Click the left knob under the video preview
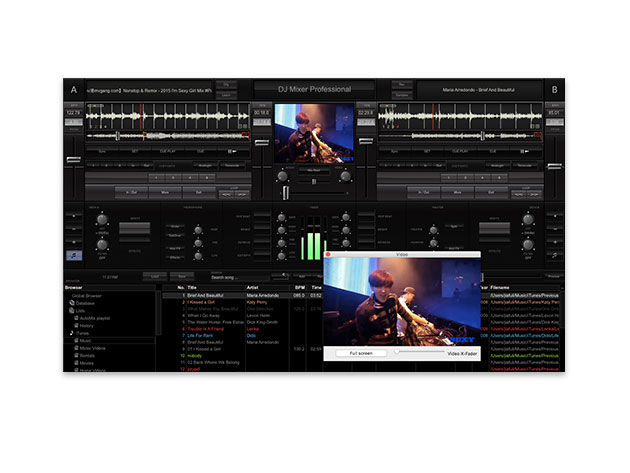The width and height of the screenshot is (630, 473). coord(282,176)
